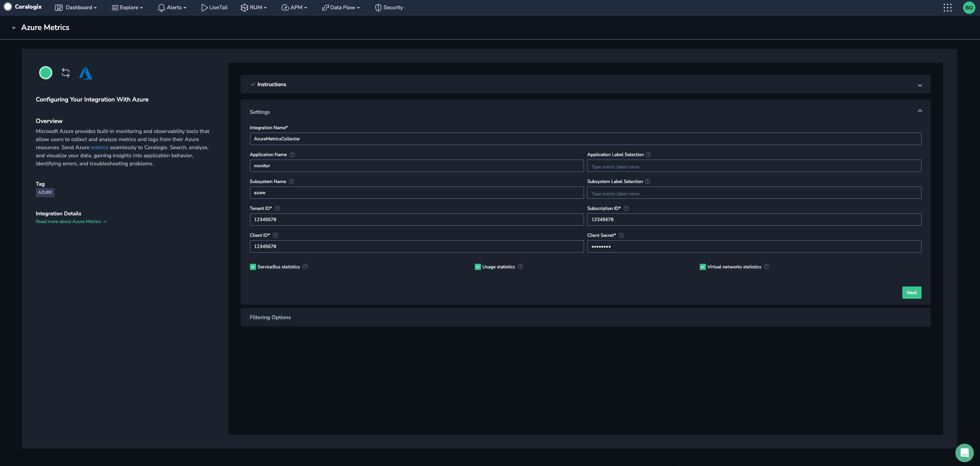The width and height of the screenshot is (980, 466).
Task: Show help for Subscription ID
Action: click(x=626, y=208)
